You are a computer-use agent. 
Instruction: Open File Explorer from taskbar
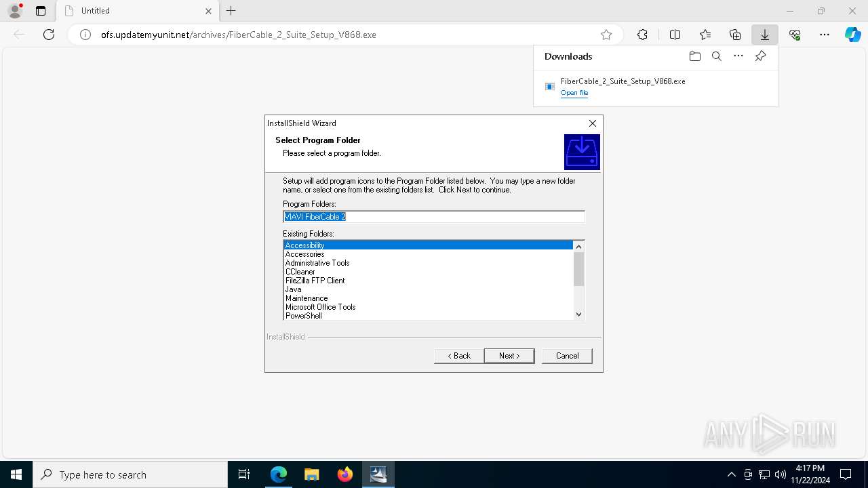pyautogui.click(x=311, y=474)
